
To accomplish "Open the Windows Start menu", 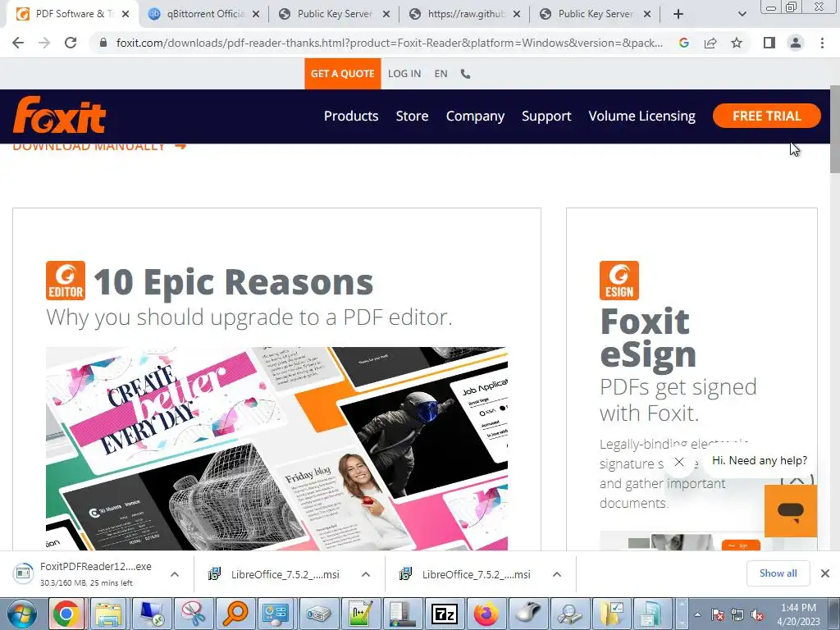I will pyautogui.click(x=21, y=614).
